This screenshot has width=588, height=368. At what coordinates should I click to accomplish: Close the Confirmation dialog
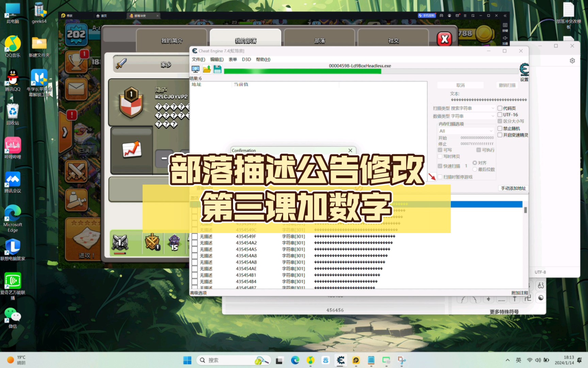(350, 150)
